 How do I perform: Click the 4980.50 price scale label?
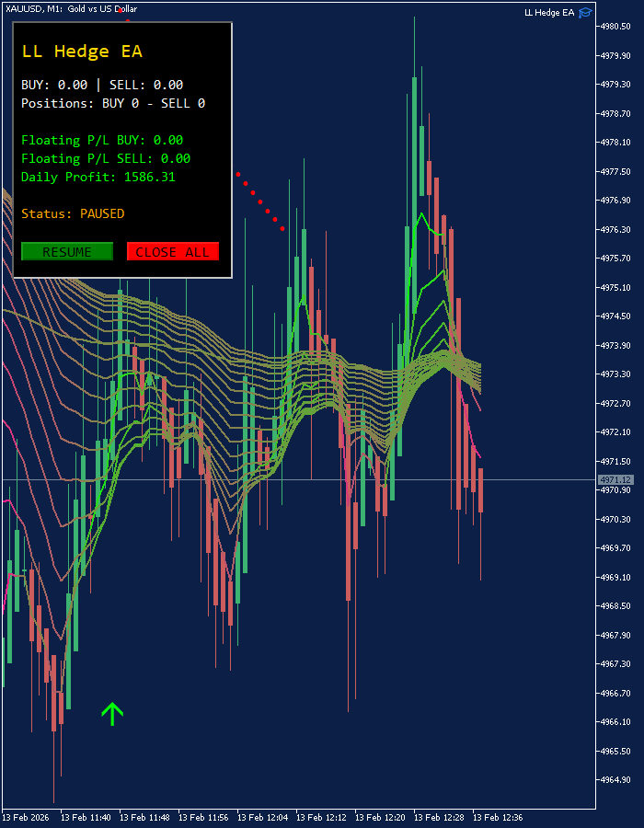(615, 27)
